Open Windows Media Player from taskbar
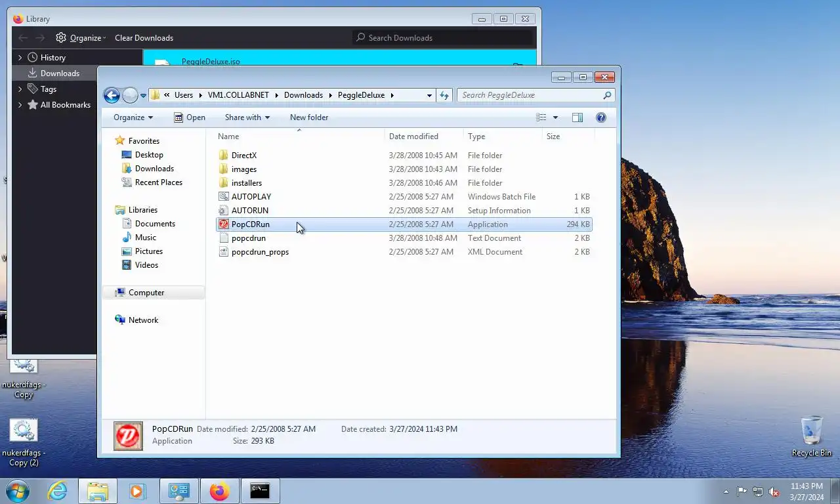The height and width of the screenshot is (504, 840). 137,491
